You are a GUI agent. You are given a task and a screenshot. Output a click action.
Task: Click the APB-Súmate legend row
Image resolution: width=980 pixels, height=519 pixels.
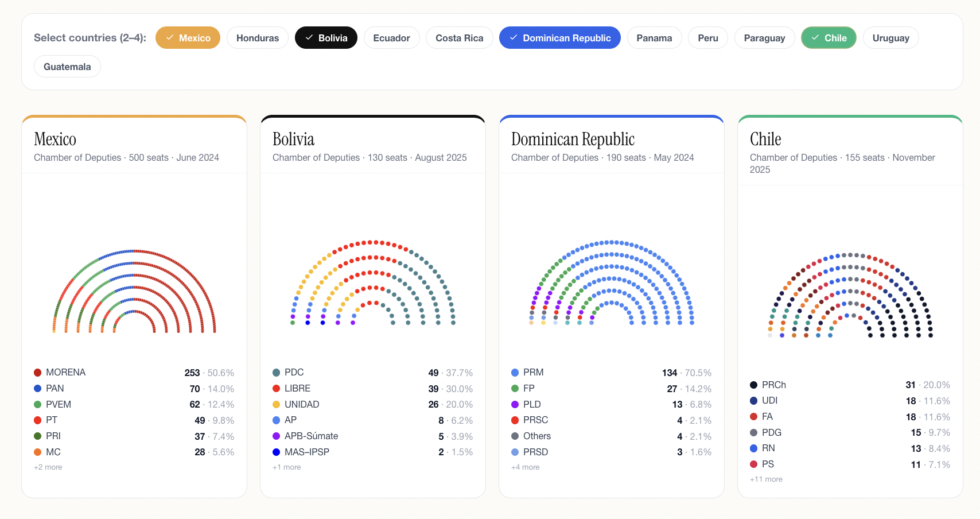tap(373, 436)
